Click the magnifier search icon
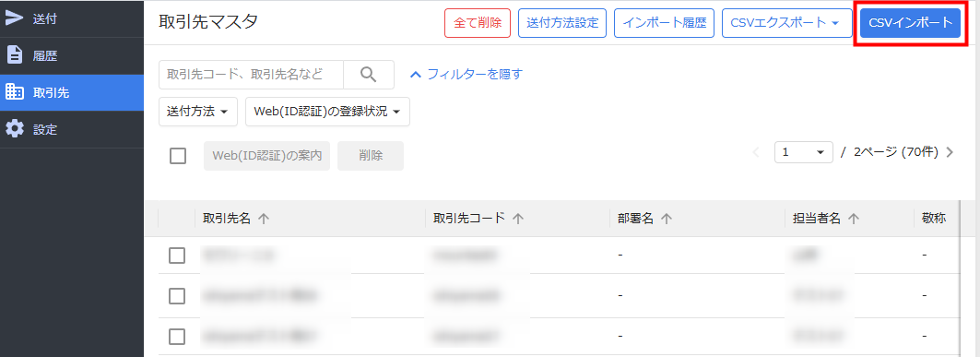The height and width of the screenshot is (357, 980). pyautogui.click(x=369, y=75)
